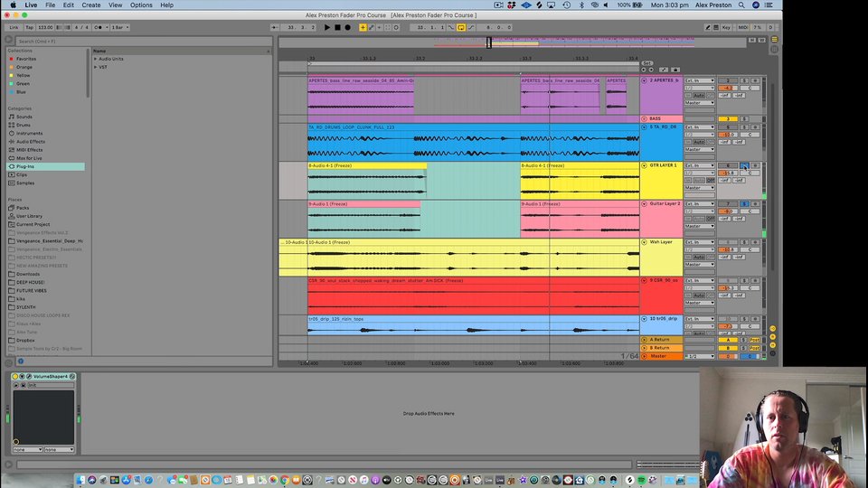Toggle the yellow MIDI Arrangement Overdub plus button

tap(363, 27)
